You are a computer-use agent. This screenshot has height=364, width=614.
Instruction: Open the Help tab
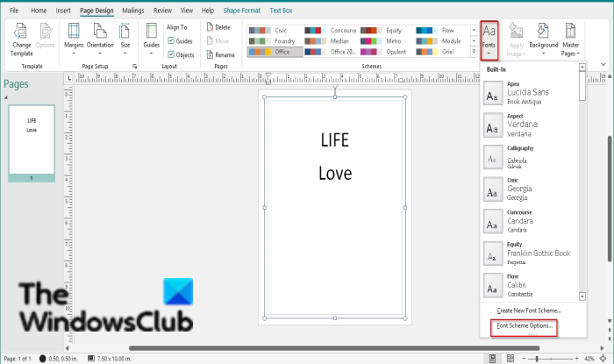point(208,11)
